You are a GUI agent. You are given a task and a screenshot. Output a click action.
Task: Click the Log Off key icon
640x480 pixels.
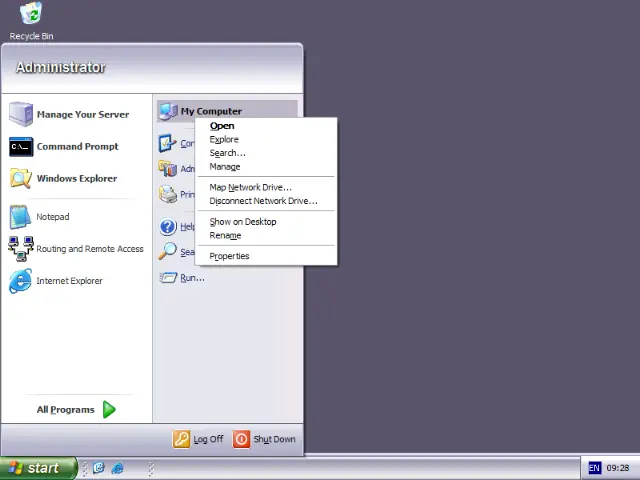point(181,439)
